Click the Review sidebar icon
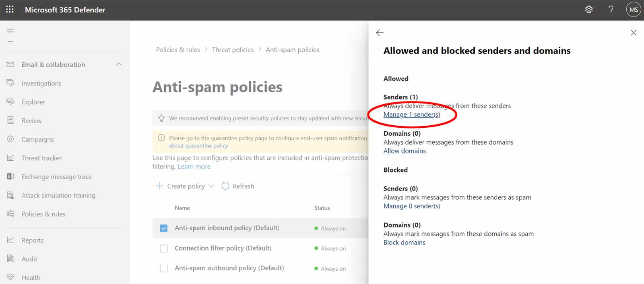644x284 pixels. pos(10,120)
